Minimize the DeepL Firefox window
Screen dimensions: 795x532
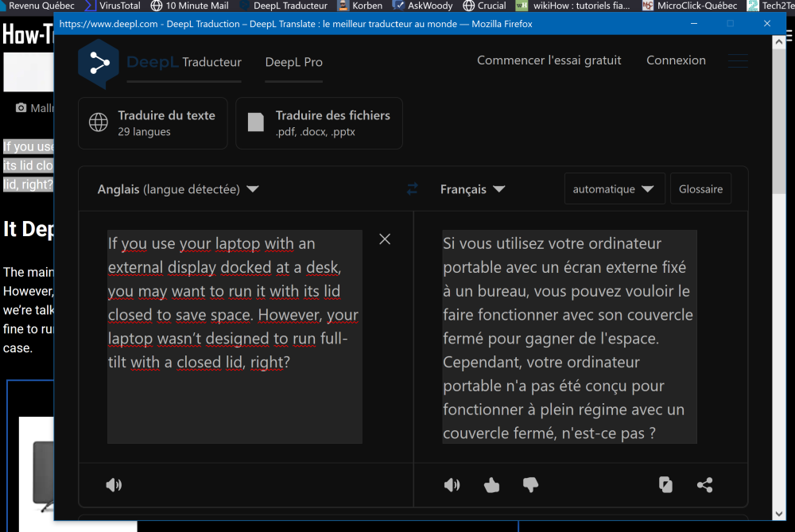[694, 23]
